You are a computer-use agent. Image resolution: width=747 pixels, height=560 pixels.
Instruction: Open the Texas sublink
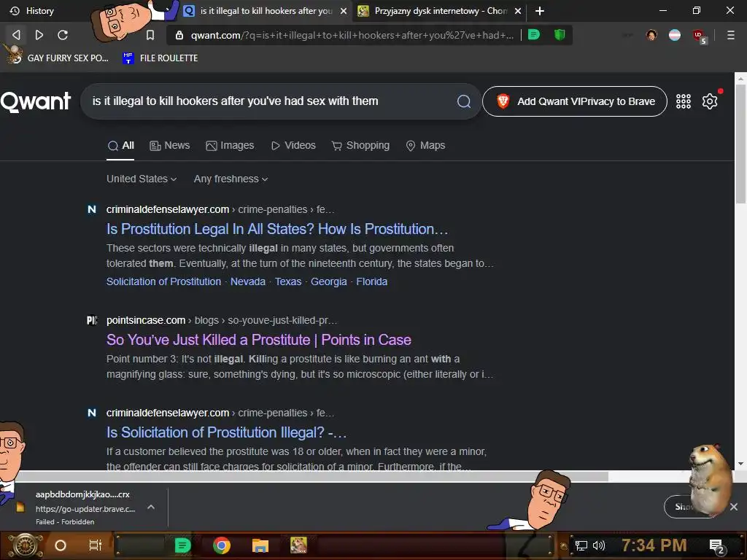pyautogui.click(x=287, y=282)
